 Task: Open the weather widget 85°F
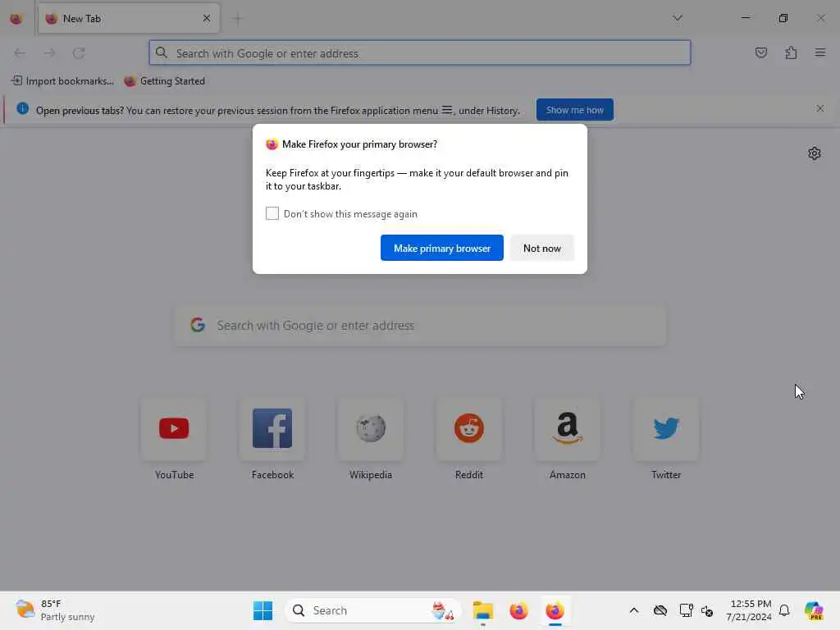coord(55,610)
